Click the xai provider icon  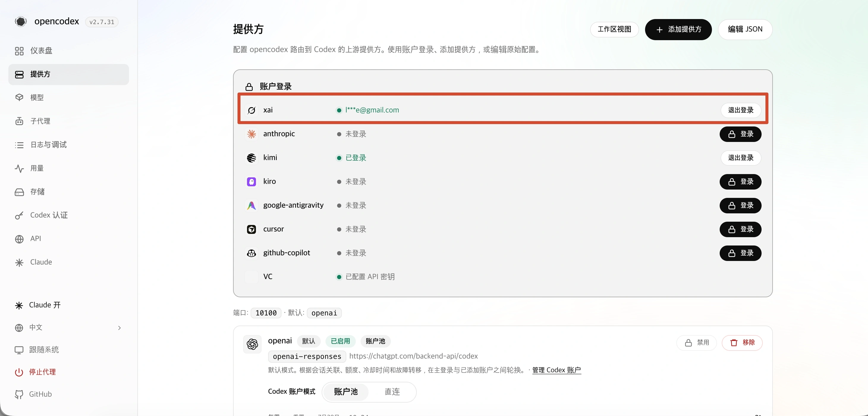[251, 110]
